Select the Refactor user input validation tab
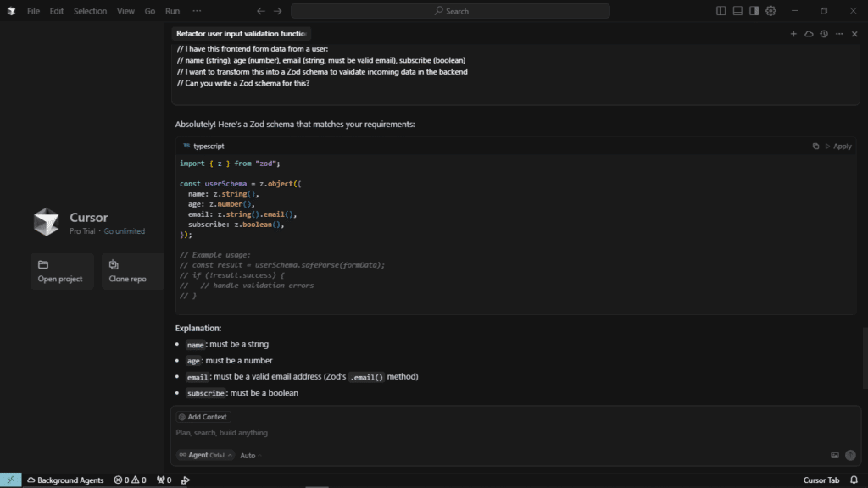Viewport: 868px width, 488px height. [x=241, y=33]
